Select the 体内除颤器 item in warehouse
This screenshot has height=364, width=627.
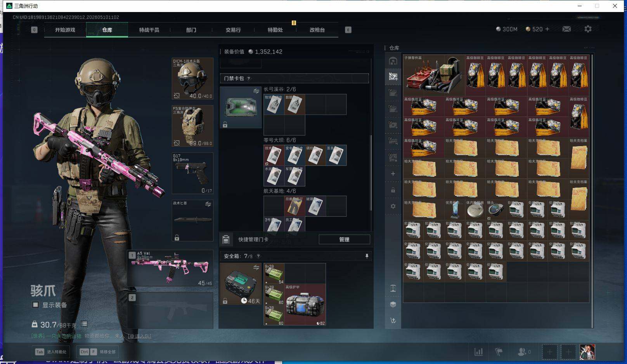tap(475, 210)
